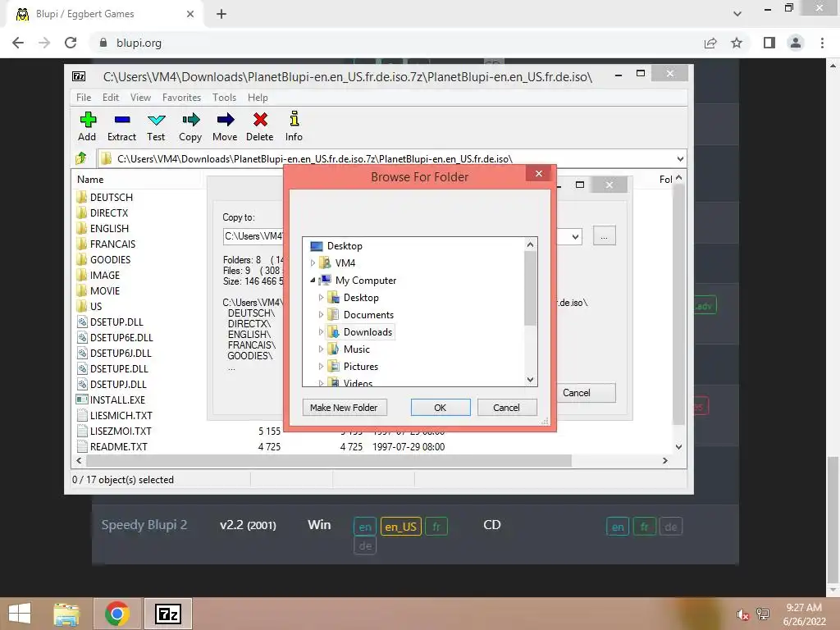Select Documents in the folder tree
Screen dimensions: 840x630
coord(368,315)
